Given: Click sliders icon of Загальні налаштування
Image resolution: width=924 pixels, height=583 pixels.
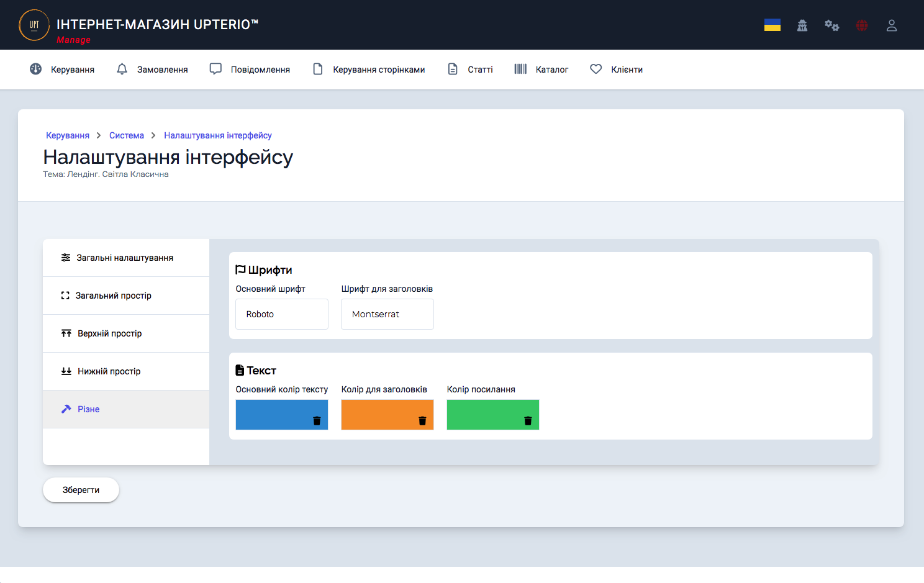Looking at the screenshot, I should [x=66, y=258].
